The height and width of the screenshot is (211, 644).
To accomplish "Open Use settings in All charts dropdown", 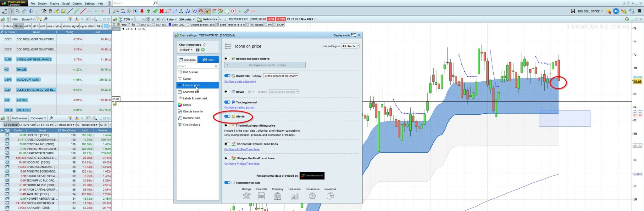I will 350,46.
